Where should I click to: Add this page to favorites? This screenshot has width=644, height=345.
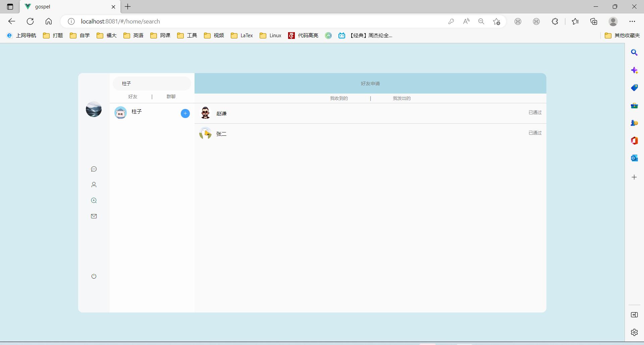[497, 21]
